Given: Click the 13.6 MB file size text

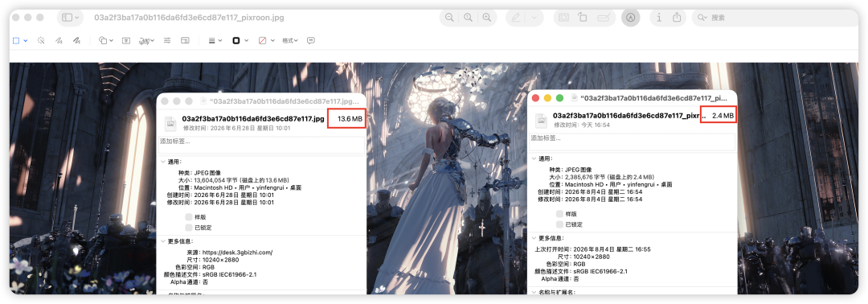Looking at the screenshot, I should (350, 118).
